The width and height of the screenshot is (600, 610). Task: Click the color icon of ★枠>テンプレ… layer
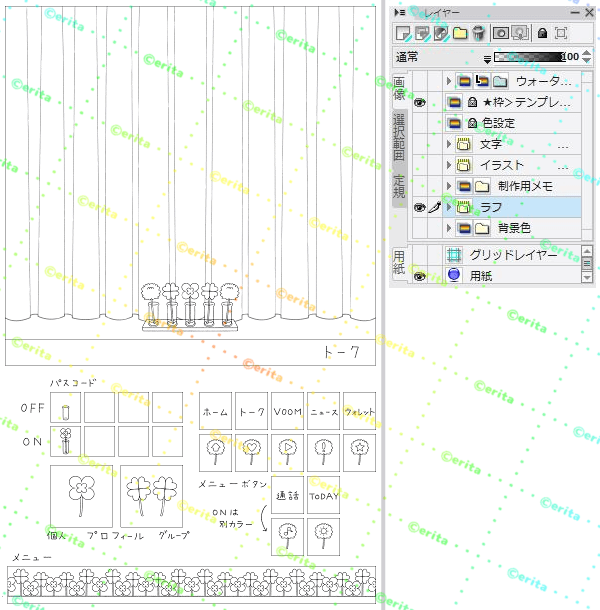pos(454,102)
